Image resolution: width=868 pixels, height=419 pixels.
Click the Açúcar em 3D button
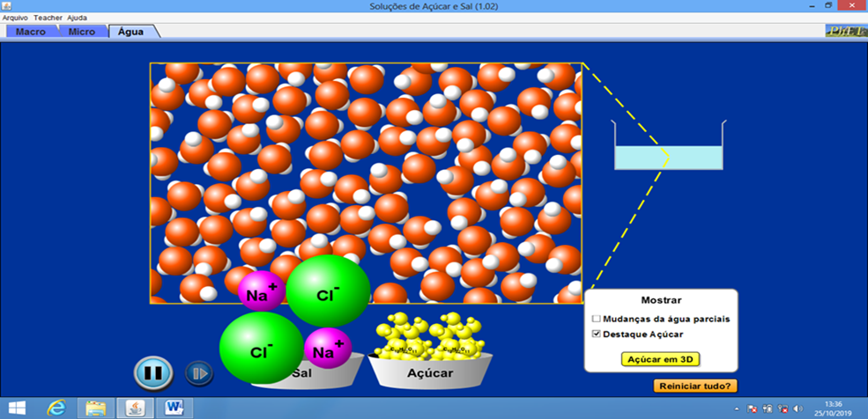pos(660,359)
